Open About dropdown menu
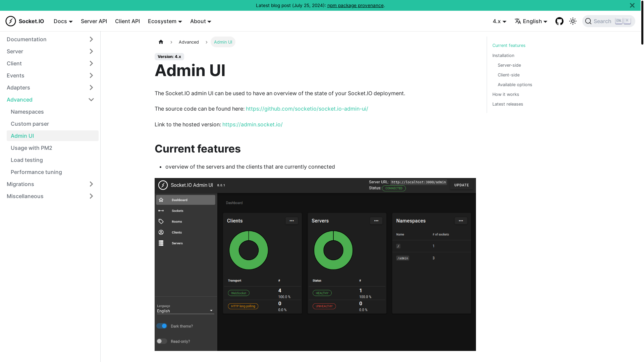Screen dimensions: 644x362 (201, 21)
